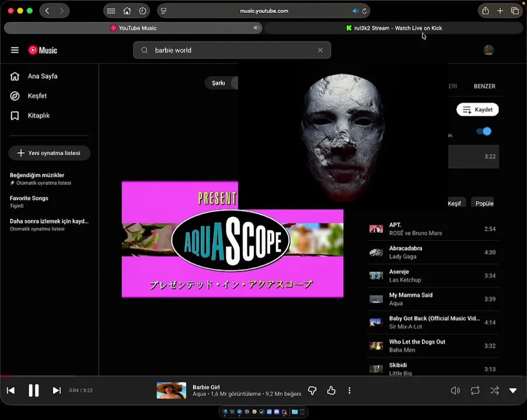Toggle the autoplay switch
This screenshot has width=527, height=420.
coord(484,131)
